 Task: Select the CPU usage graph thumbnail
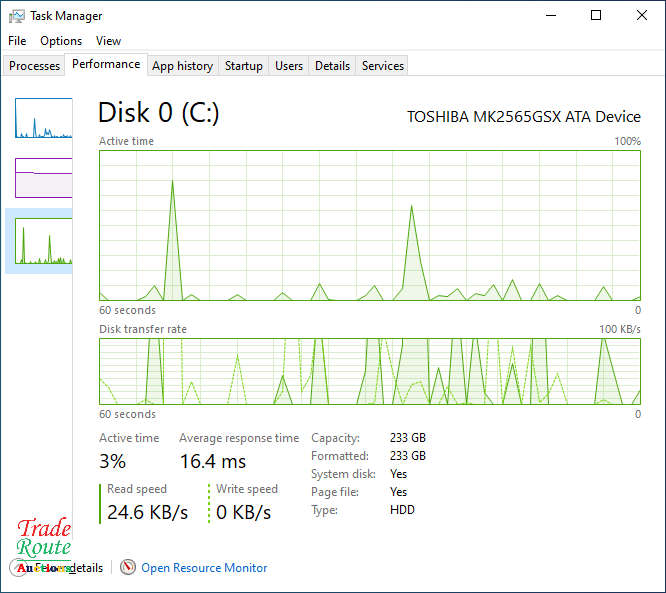[43, 118]
